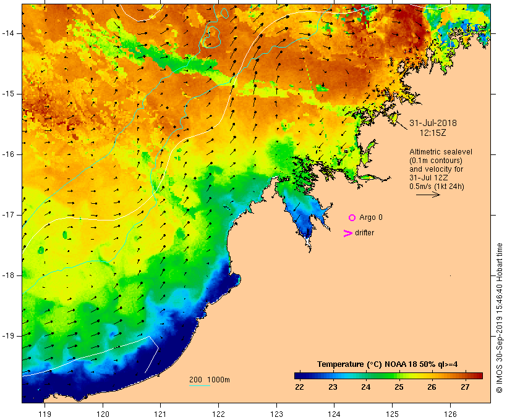Click the longitude axis label 120
Image resolution: width=507 pixels, height=420 pixels.
(x=103, y=414)
